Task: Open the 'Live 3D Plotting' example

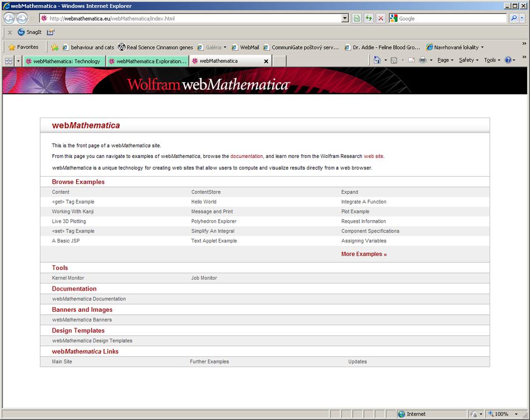Action: click(x=69, y=222)
